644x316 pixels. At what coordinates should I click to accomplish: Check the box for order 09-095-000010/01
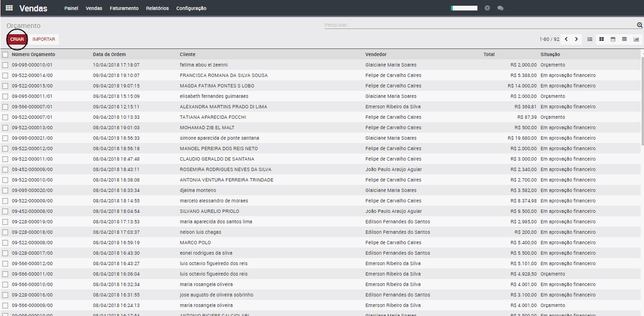click(x=5, y=65)
